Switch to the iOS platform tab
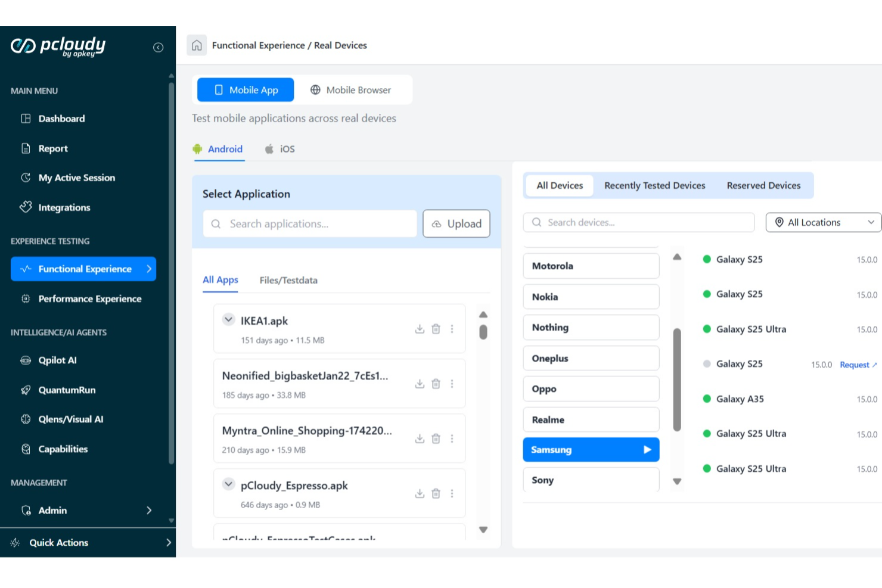 tap(280, 149)
